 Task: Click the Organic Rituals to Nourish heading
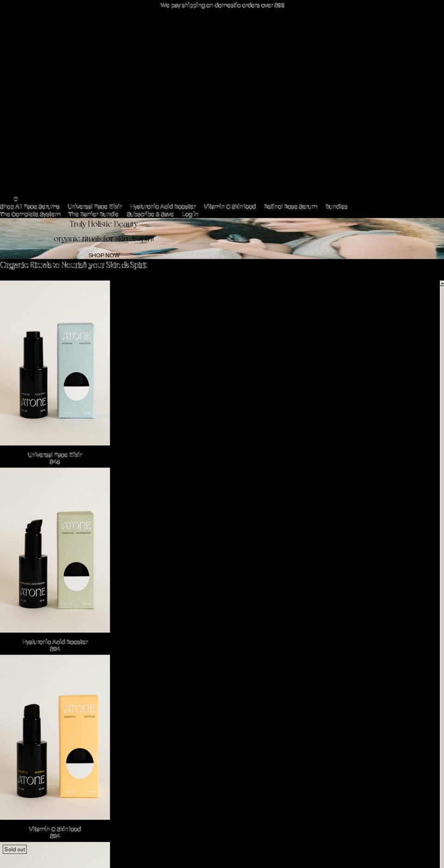(74, 265)
